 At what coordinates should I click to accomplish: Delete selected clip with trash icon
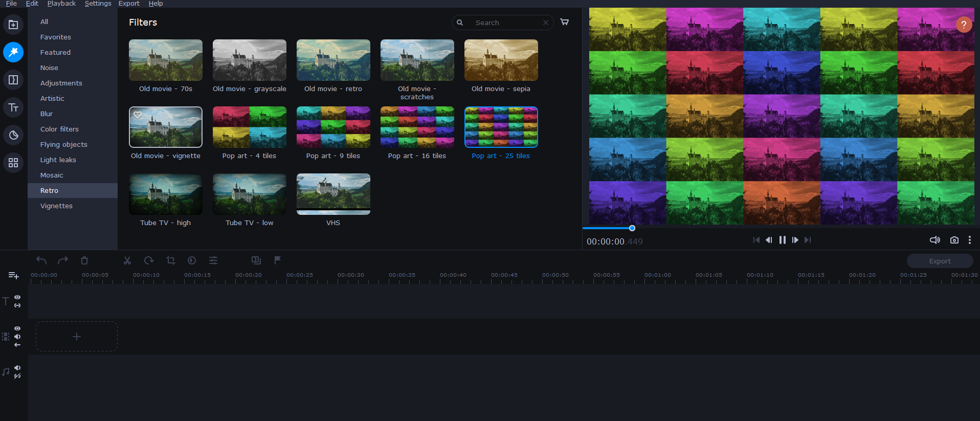click(x=84, y=260)
